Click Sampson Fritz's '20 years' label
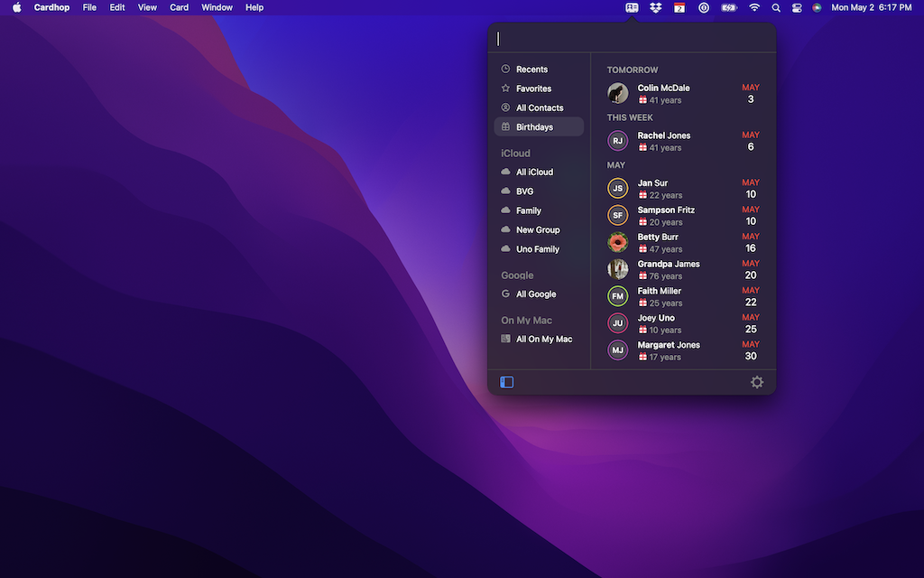This screenshot has width=924, height=578. click(x=666, y=222)
